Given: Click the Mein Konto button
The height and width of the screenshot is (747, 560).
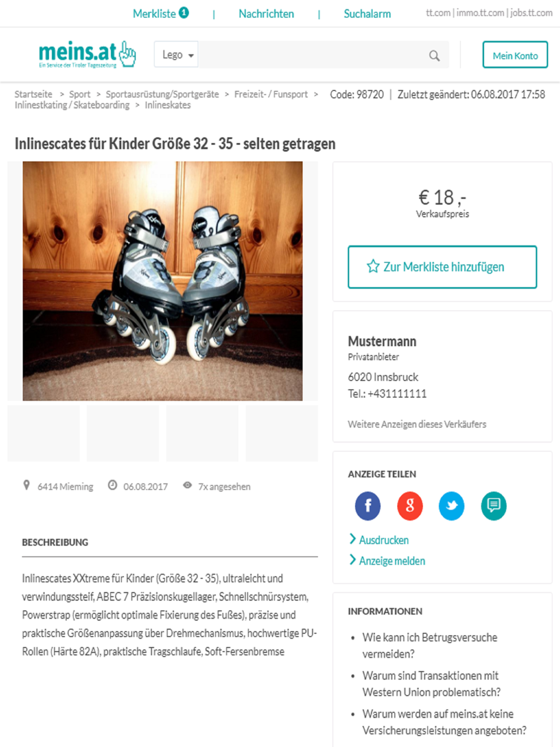Looking at the screenshot, I should [515, 55].
